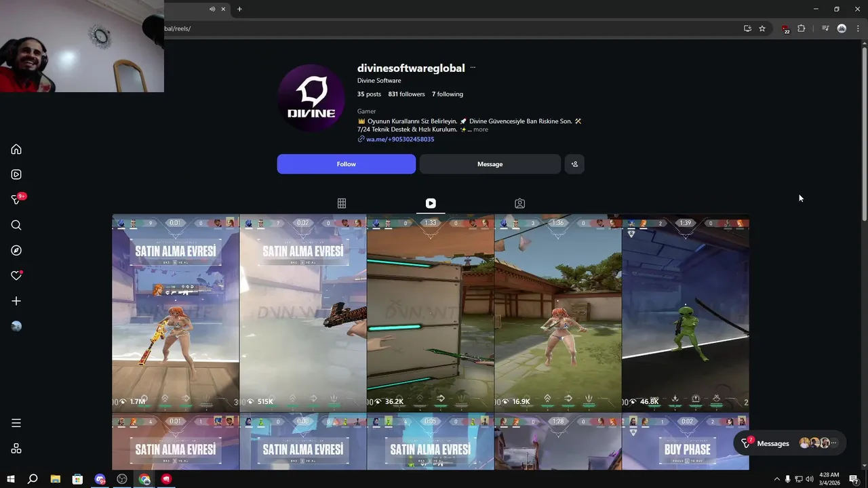Click the install app icon in address bar
This screenshot has width=868, height=488.
point(747,28)
